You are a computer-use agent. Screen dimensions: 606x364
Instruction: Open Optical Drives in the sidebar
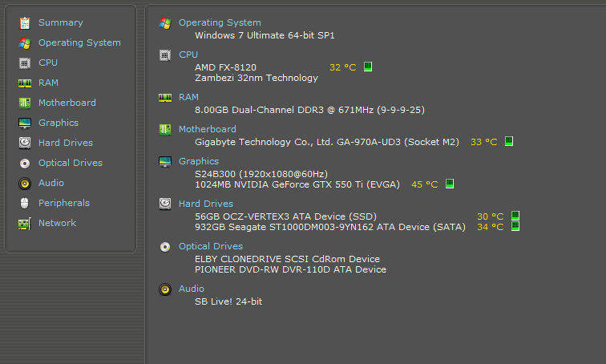tap(71, 163)
